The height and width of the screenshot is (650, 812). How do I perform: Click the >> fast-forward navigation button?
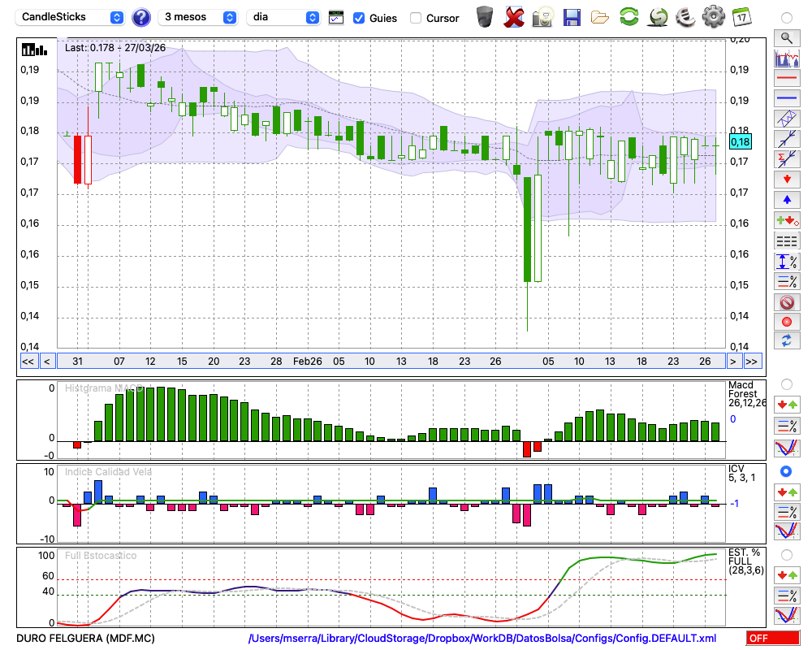pyautogui.click(x=752, y=362)
